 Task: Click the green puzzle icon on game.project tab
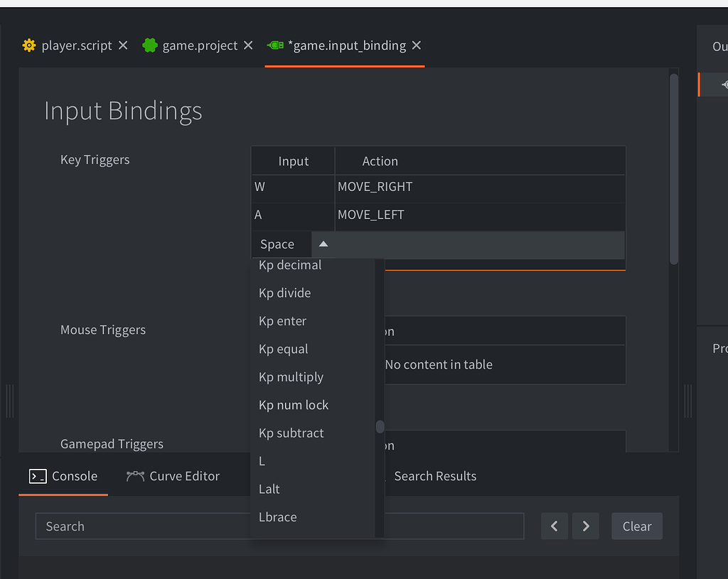[149, 45]
